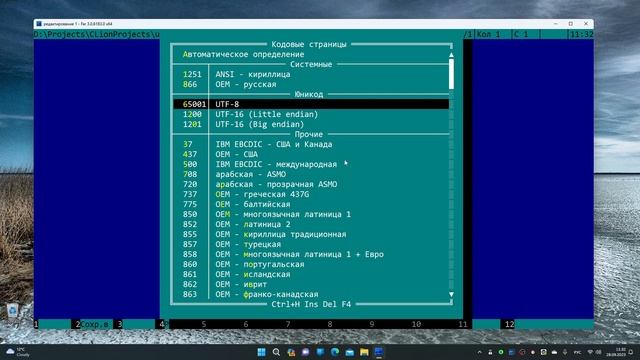This screenshot has height=360, width=640.
Task: Select 850 OEM - многоязычная латиница 1
Action: tap(311, 214)
